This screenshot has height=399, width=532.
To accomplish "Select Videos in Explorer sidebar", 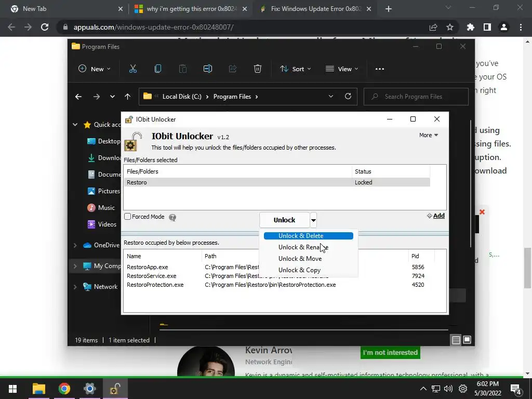I will [102, 224].
